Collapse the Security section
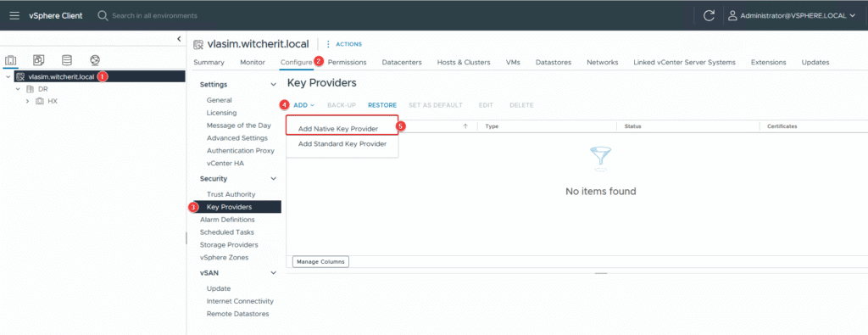The height and width of the screenshot is (335, 868). (273, 179)
